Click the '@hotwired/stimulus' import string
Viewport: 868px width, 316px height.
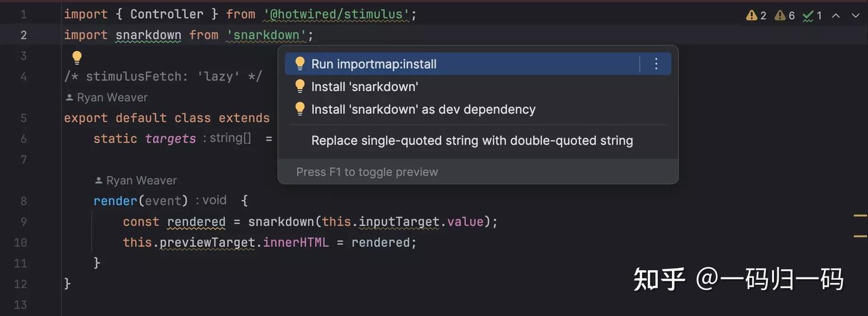pyautogui.click(x=336, y=14)
